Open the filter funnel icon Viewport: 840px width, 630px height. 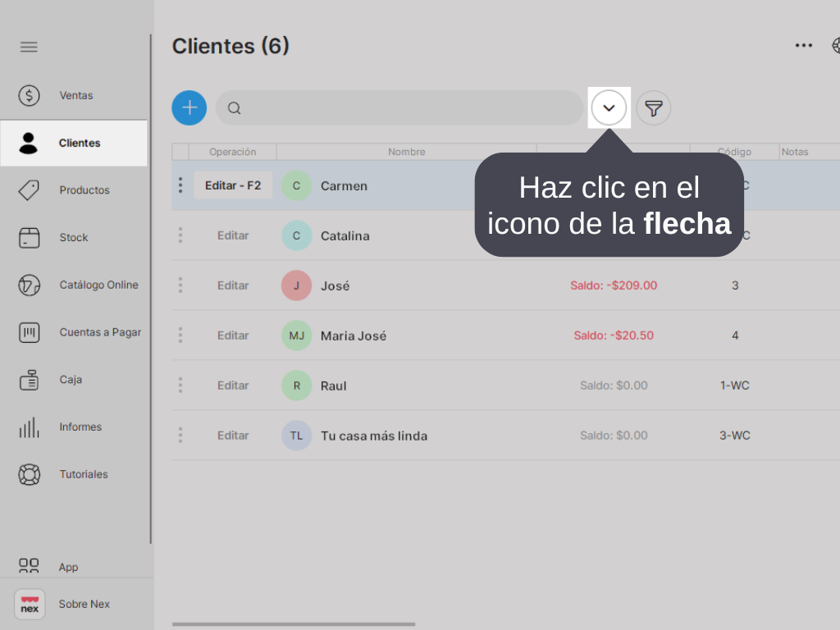coord(654,108)
